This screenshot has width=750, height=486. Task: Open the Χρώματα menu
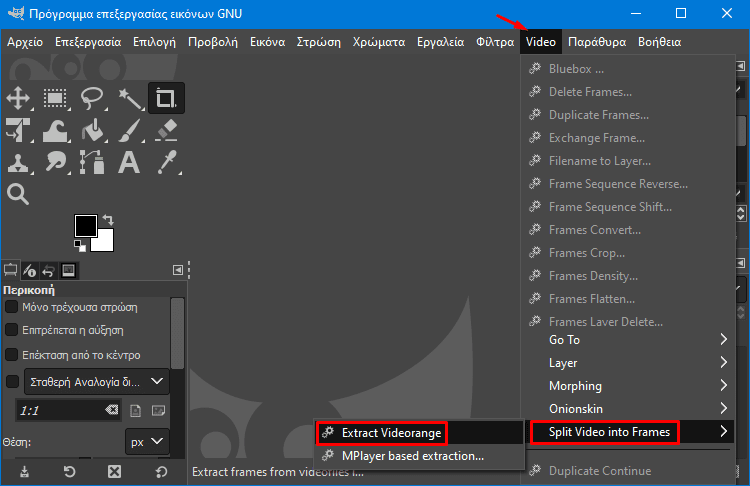[x=379, y=42]
